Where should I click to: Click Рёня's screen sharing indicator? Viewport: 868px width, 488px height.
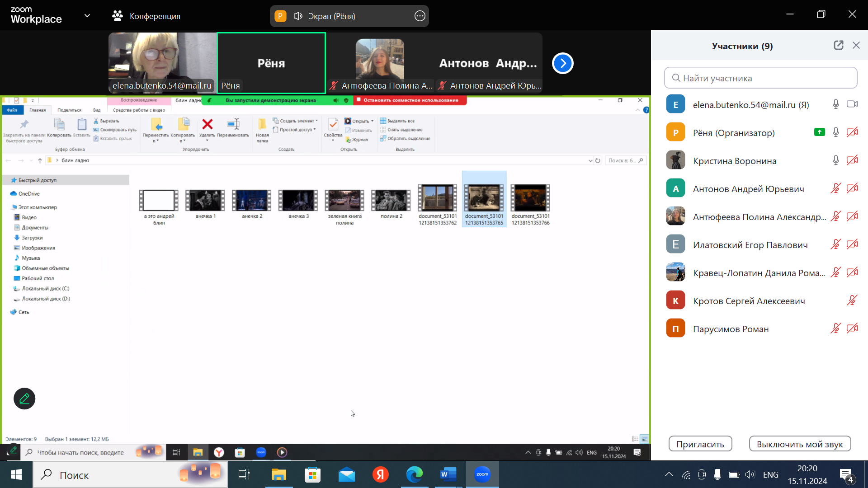820,132
